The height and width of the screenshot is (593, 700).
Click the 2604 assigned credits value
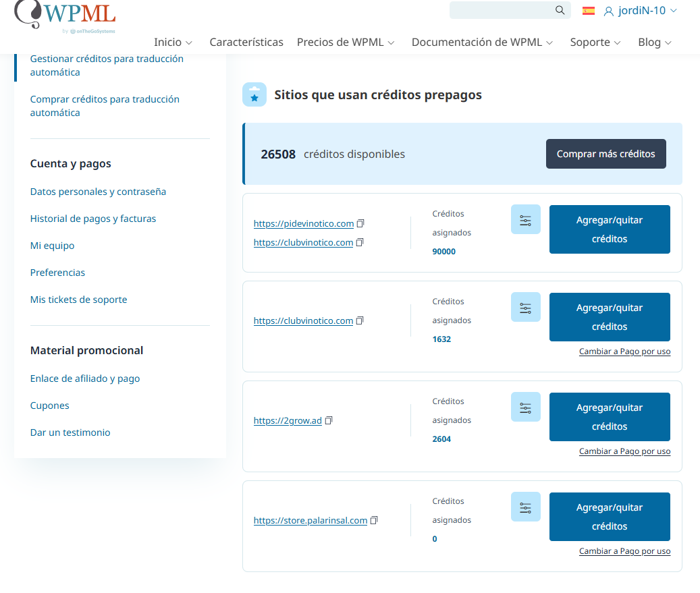tap(441, 439)
